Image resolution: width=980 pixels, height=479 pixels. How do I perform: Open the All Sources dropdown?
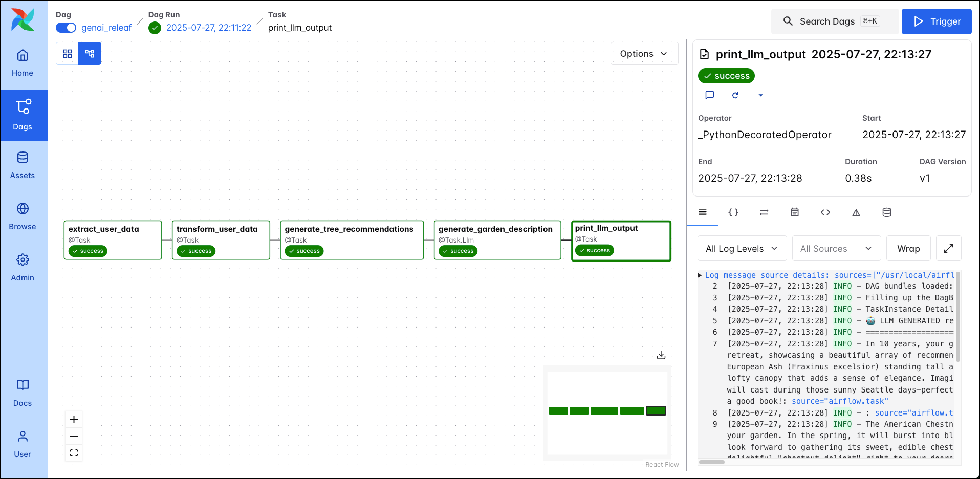tap(836, 248)
